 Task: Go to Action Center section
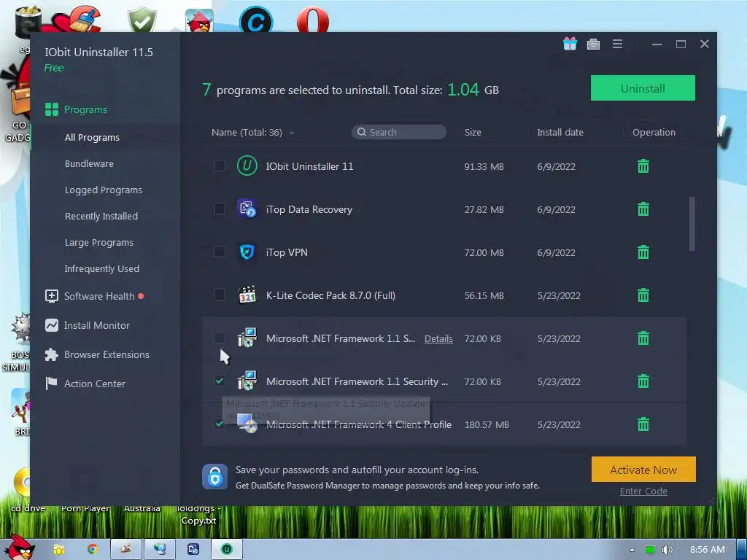pyautogui.click(x=95, y=384)
